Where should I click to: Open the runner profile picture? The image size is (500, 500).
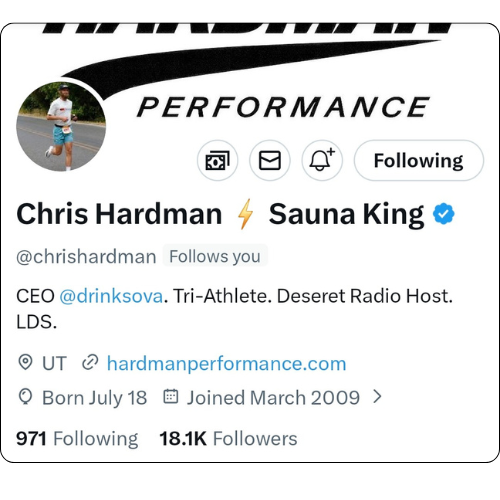(x=61, y=126)
